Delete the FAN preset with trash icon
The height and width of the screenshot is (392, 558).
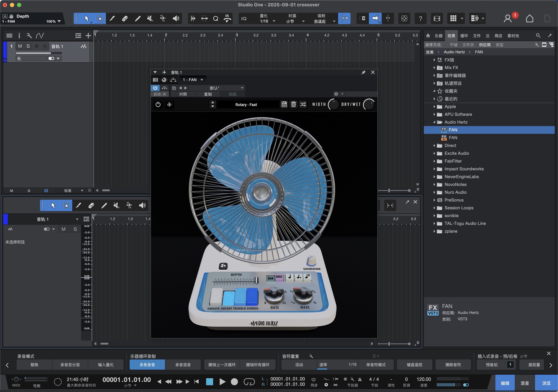pos(294,104)
